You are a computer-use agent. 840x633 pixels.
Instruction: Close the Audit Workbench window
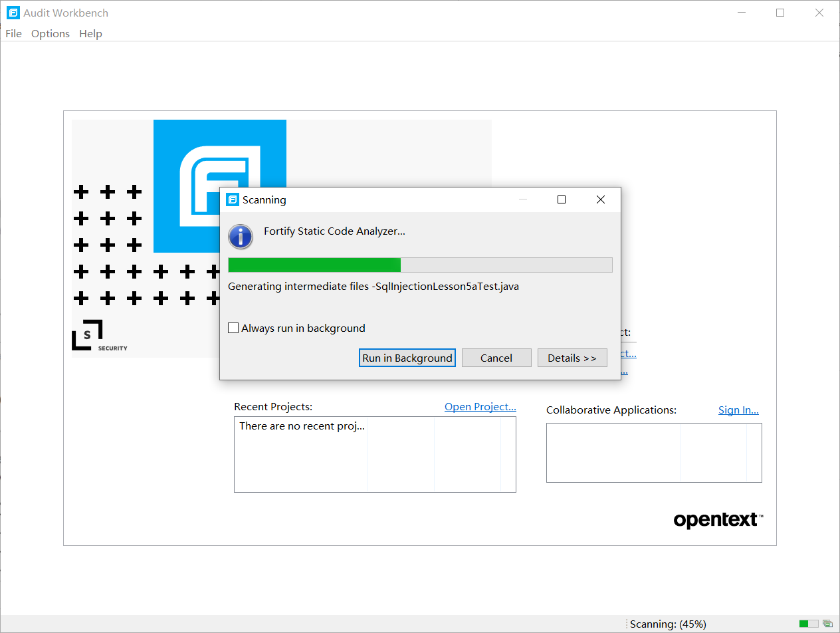[819, 13]
